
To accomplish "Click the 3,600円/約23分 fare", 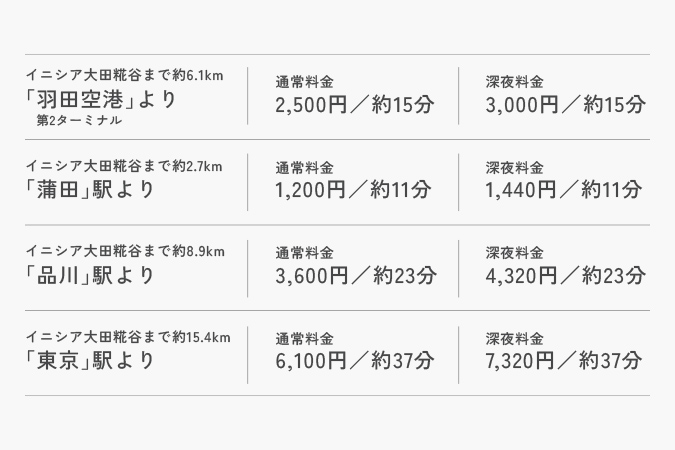I will (355, 275).
